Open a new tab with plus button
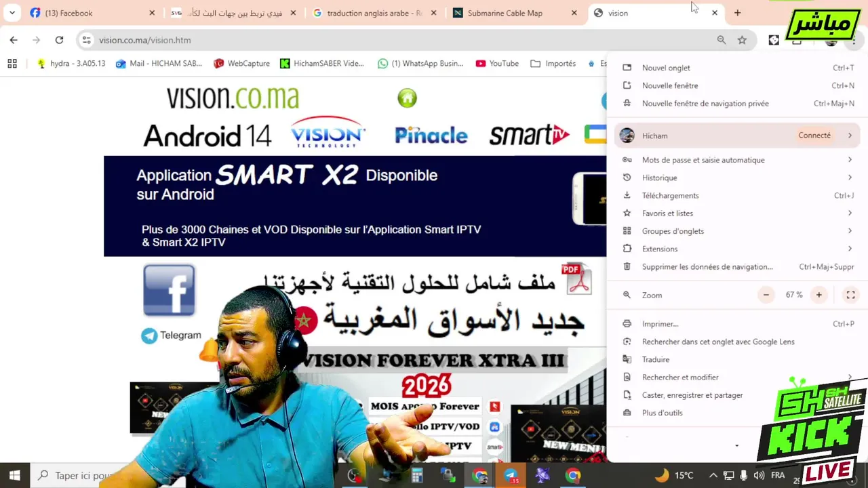The image size is (868, 488). 737,13
